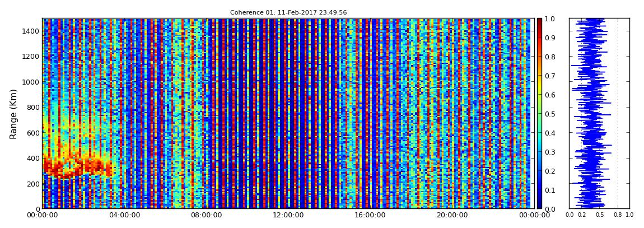
Task: Click the 0.5 label on the profile plot axis
Action: pyautogui.click(x=600, y=215)
